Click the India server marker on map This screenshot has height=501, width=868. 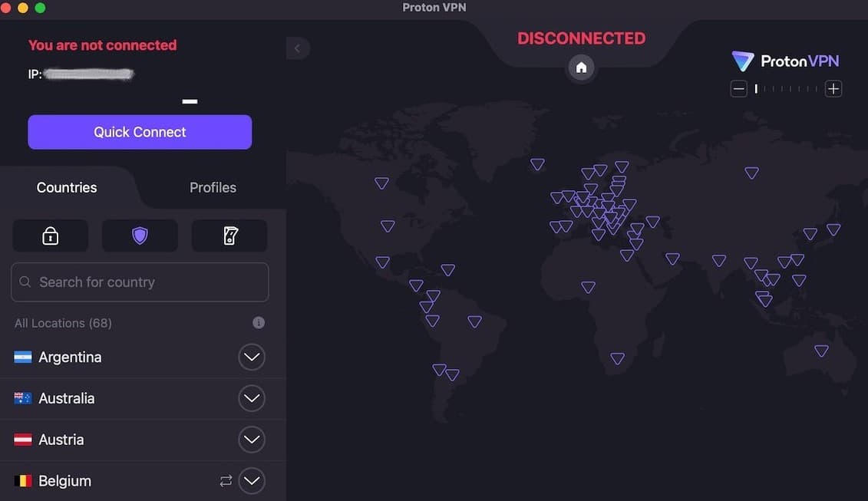tap(719, 260)
